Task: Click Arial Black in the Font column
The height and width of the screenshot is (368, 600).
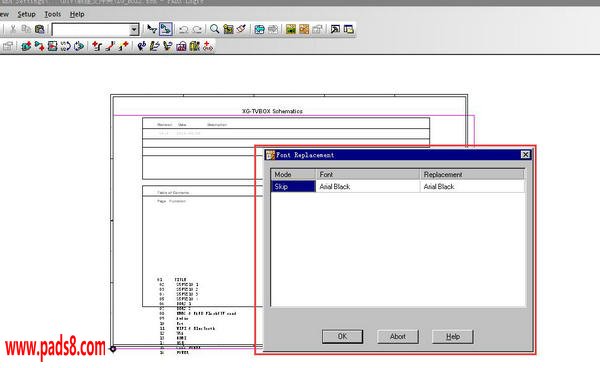Action: point(335,186)
